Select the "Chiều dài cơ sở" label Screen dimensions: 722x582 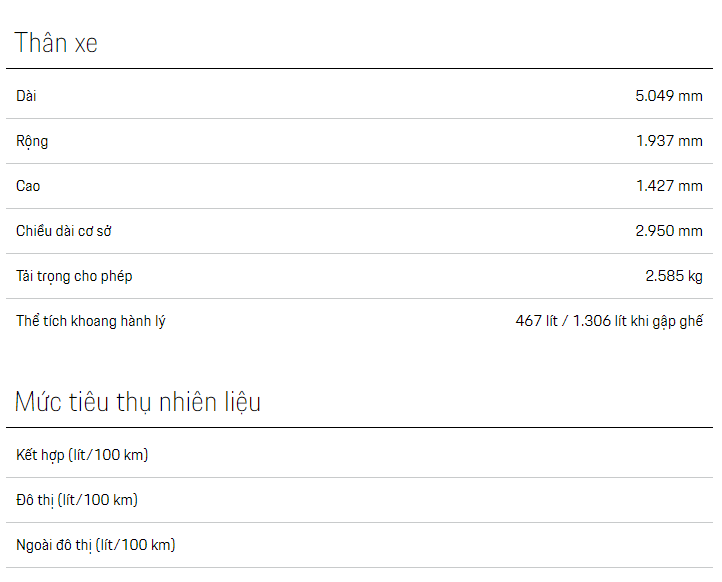click(x=64, y=231)
